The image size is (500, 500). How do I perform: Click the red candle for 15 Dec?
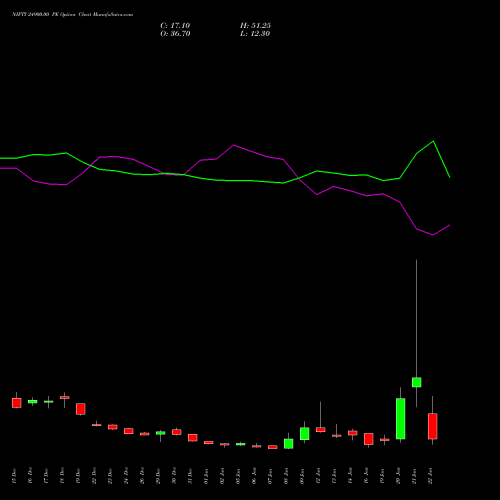click(x=17, y=403)
